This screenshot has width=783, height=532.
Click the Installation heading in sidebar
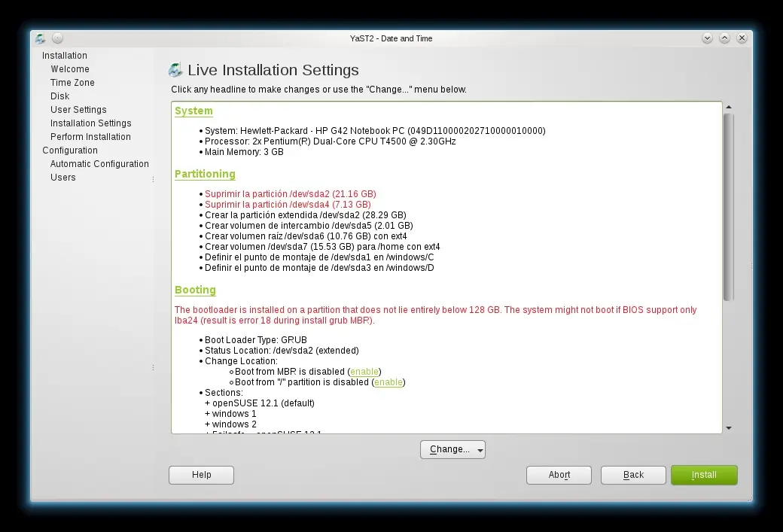(65, 56)
